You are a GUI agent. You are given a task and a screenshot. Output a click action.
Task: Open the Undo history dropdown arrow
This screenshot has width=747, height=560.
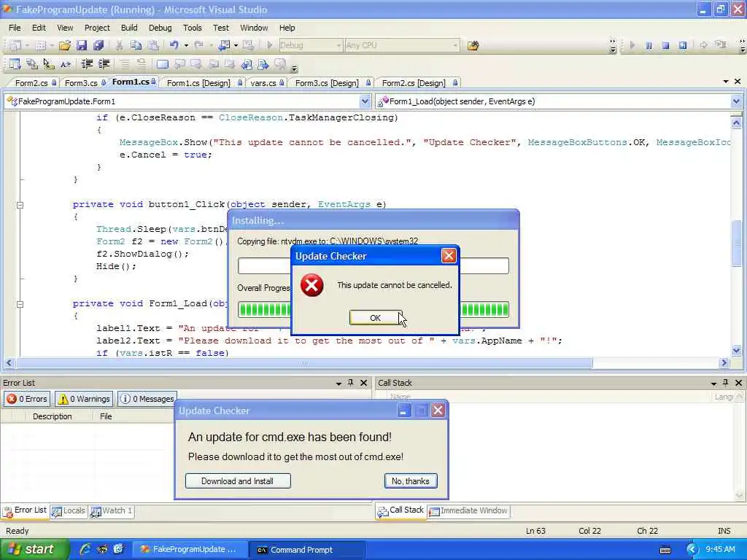(186, 46)
